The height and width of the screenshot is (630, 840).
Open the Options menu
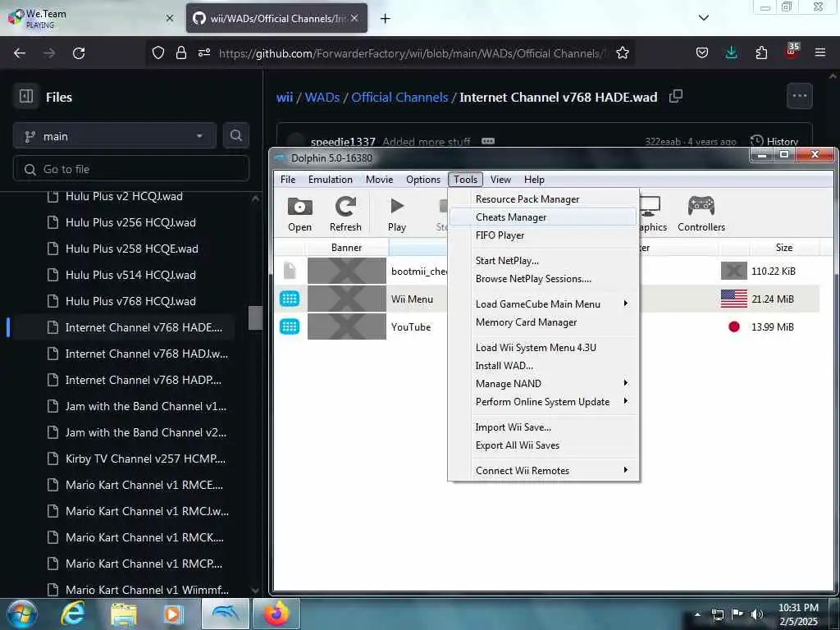click(422, 180)
